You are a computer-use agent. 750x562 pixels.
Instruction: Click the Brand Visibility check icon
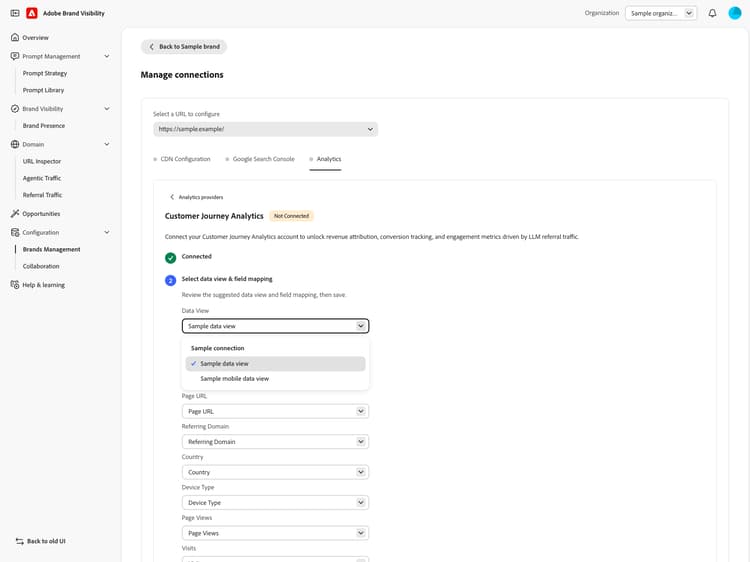pyautogui.click(x=15, y=109)
